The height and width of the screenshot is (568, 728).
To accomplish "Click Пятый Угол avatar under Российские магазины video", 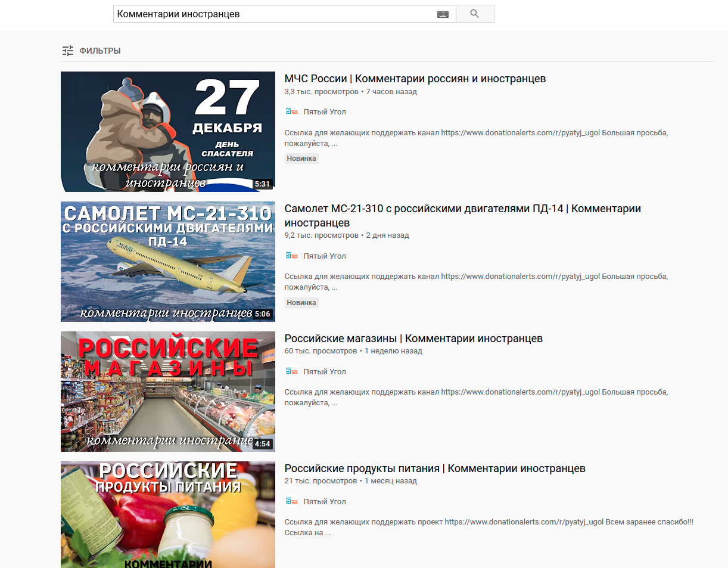I will point(291,371).
